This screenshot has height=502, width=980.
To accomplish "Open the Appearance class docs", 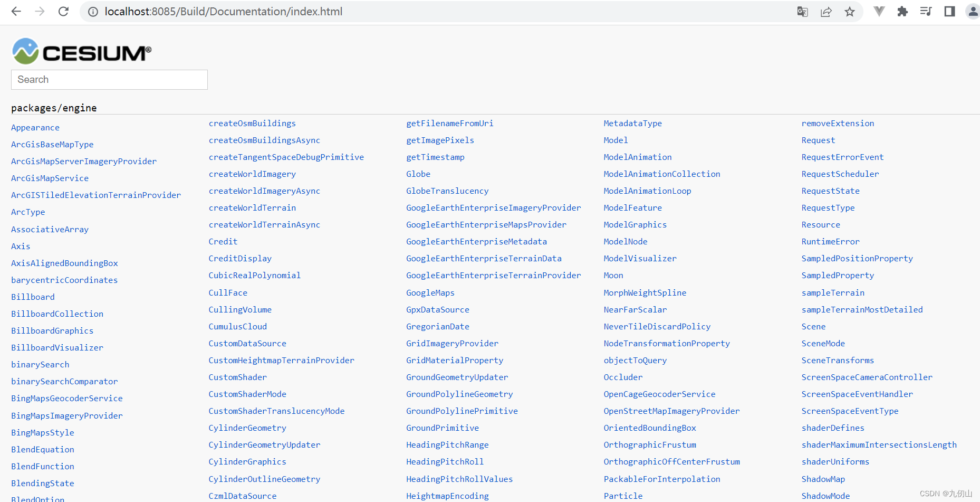I will (35, 128).
